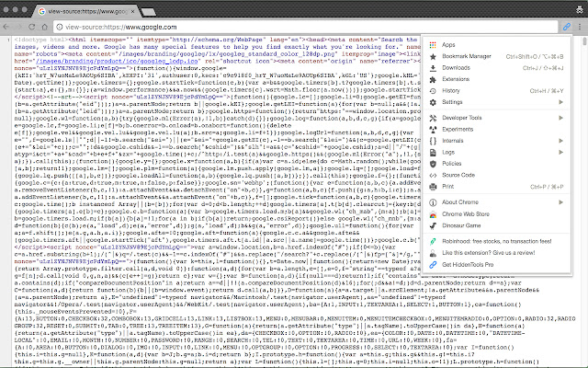Click the Logs document icon
588x368 pixels.
[x=433, y=153]
